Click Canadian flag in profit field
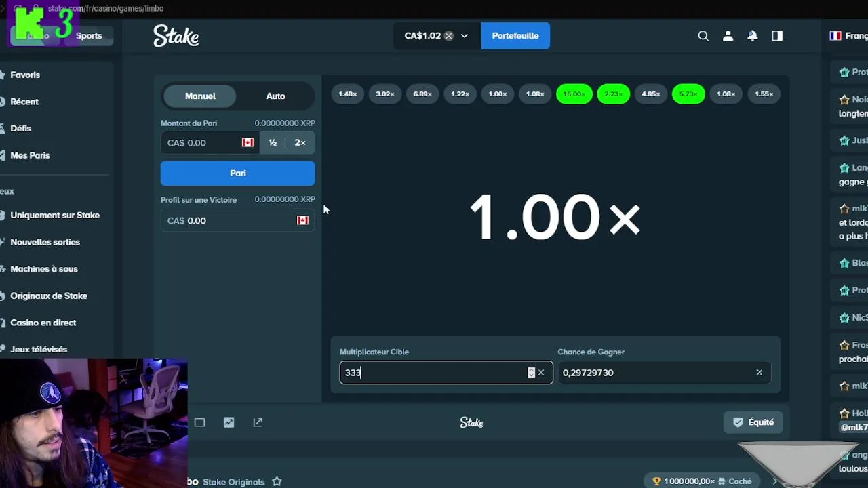The width and height of the screenshot is (868, 488). (302, 220)
